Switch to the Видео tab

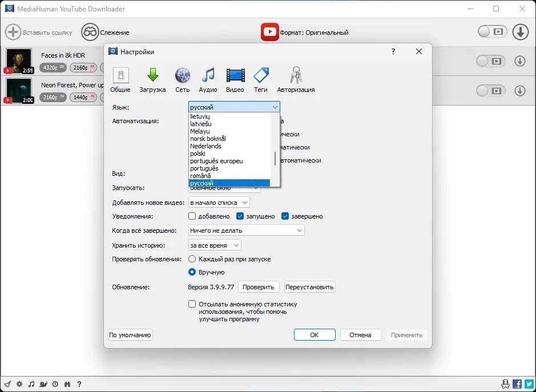coord(235,80)
